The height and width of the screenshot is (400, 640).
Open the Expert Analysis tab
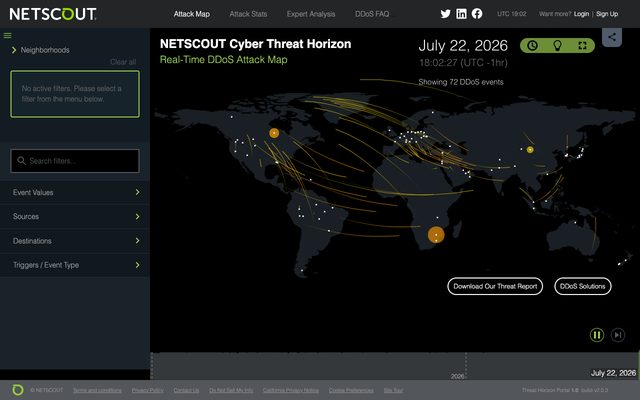pos(311,14)
